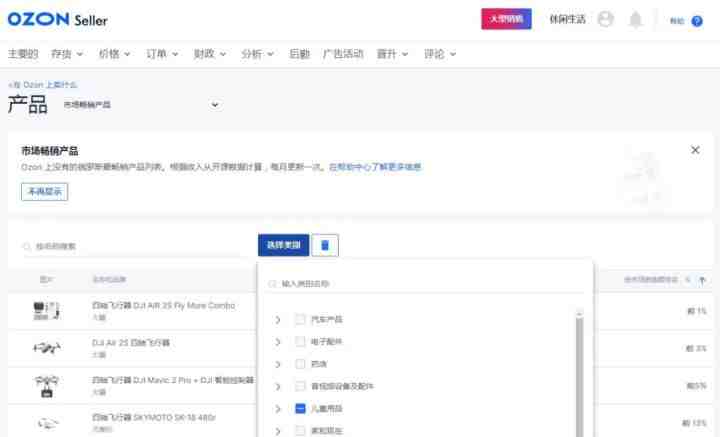Check the 音视频设备及配件 category checkbox

click(x=300, y=386)
